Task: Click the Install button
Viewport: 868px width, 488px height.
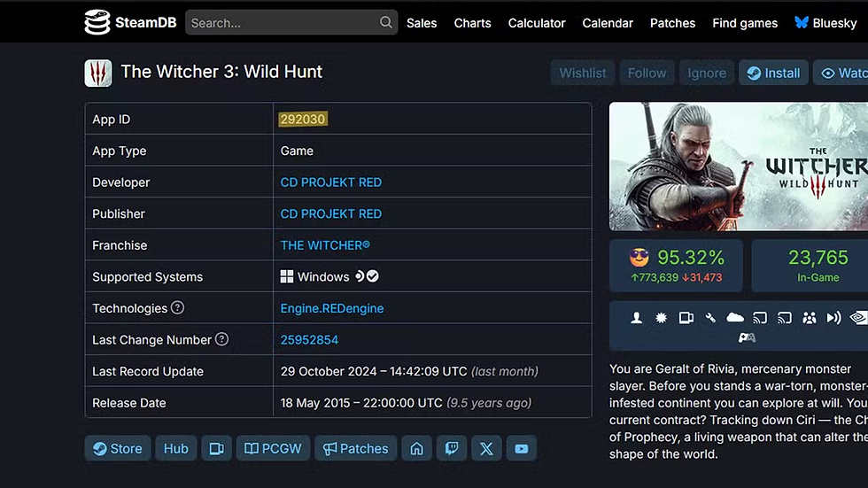Action: (x=773, y=73)
